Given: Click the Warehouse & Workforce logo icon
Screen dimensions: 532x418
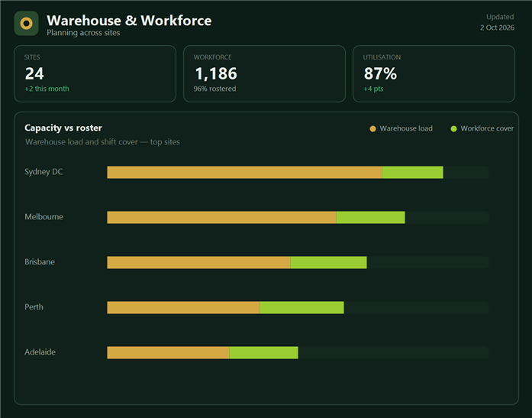Looking at the screenshot, I should click(x=26, y=24).
